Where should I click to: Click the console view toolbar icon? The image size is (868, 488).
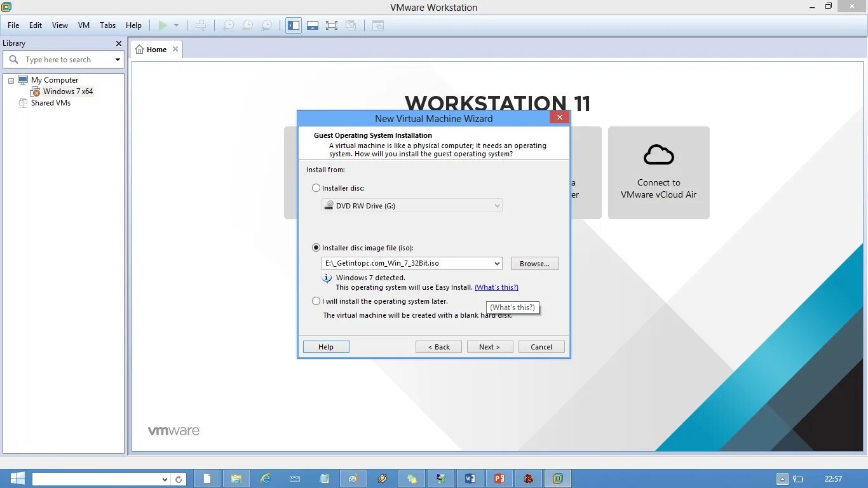[378, 25]
